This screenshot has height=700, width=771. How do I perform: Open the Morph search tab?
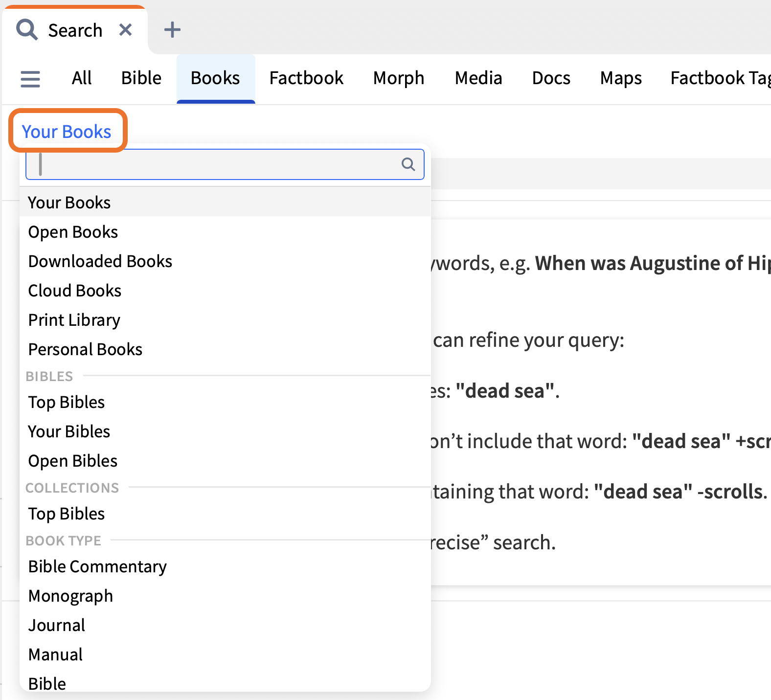tap(399, 78)
